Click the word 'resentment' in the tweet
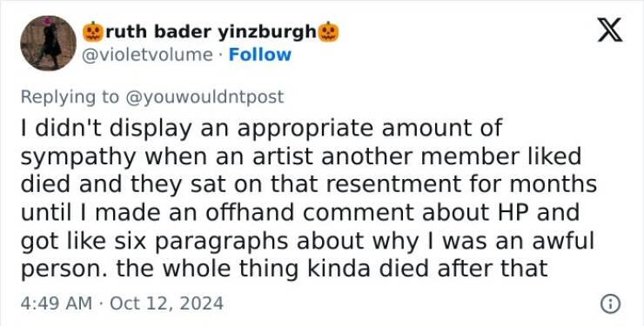644x326 pixels. point(392,184)
